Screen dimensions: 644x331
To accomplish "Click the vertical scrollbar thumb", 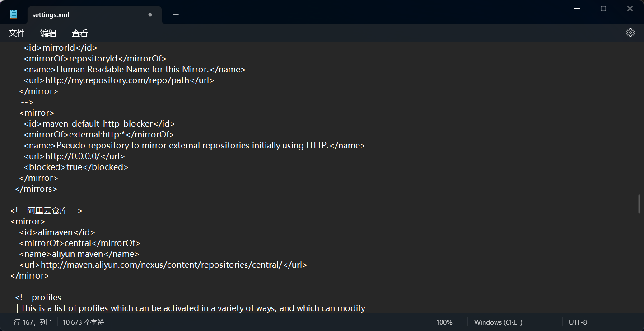I will (x=639, y=203).
